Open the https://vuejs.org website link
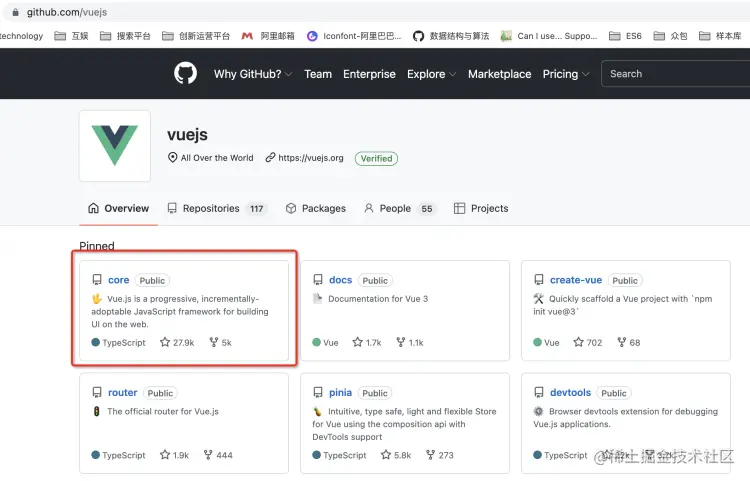The image size is (750, 481). [310, 158]
